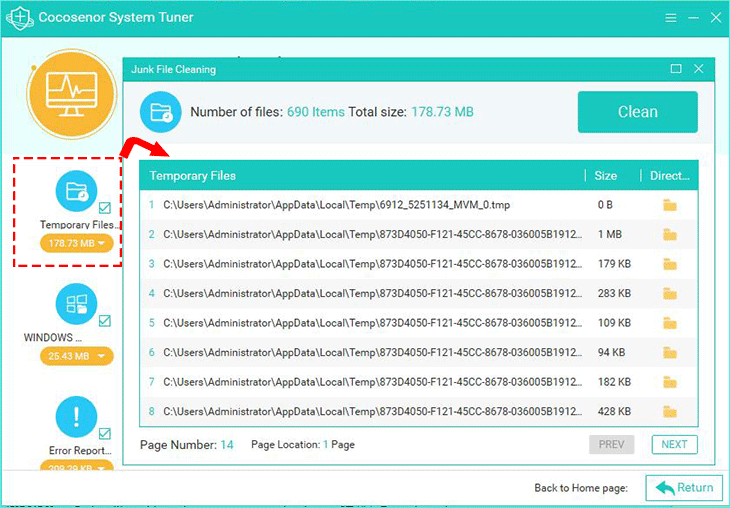Open folder for the 179 KB file
The height and width of the screenshot is (508, 730).
[x=669, y=264]
